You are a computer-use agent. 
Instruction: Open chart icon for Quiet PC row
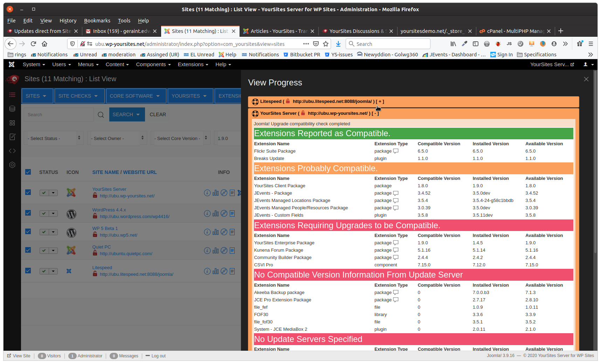coord(215,251)
